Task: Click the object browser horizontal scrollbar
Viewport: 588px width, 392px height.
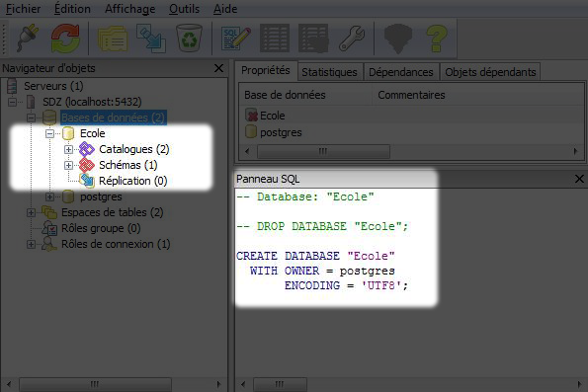Action: point(113,384)
